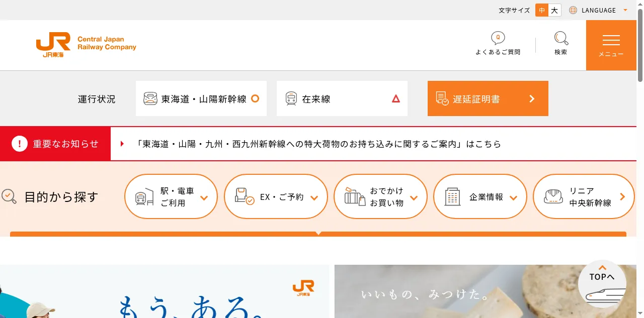
Task: Click the 検索 label under magnifier
Action: click(x=561, y=52)
